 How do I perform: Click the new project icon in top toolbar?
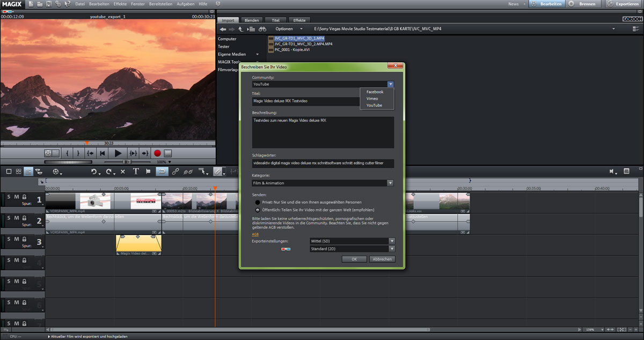coord(31,4)
